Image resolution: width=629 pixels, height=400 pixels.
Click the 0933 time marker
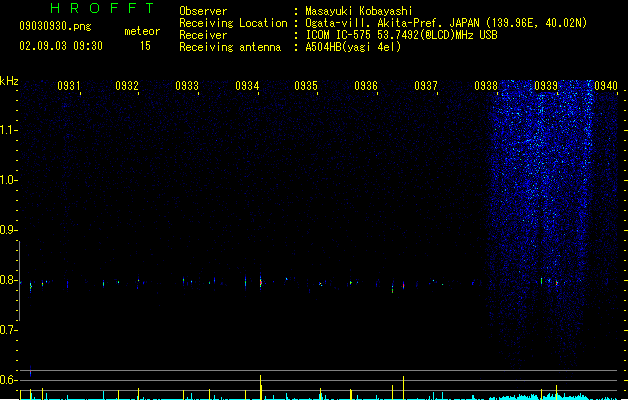tap(187, 86)
